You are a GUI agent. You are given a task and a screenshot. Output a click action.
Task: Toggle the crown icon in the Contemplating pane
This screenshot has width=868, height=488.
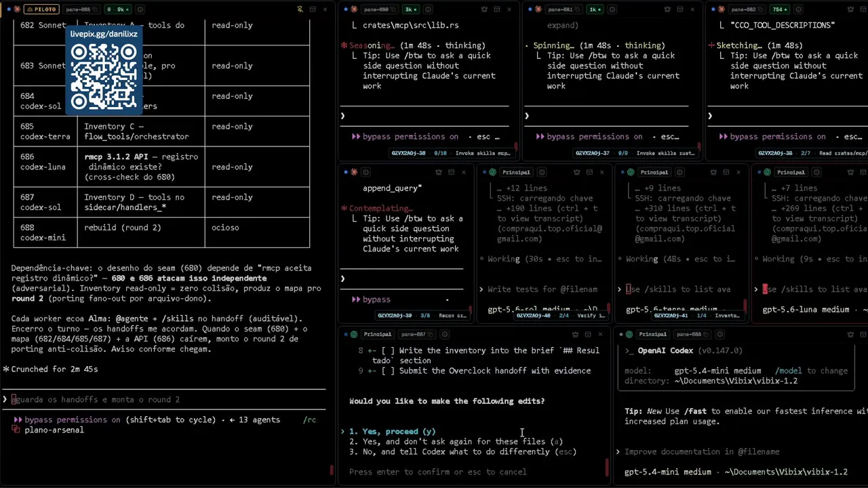(439, 172)
